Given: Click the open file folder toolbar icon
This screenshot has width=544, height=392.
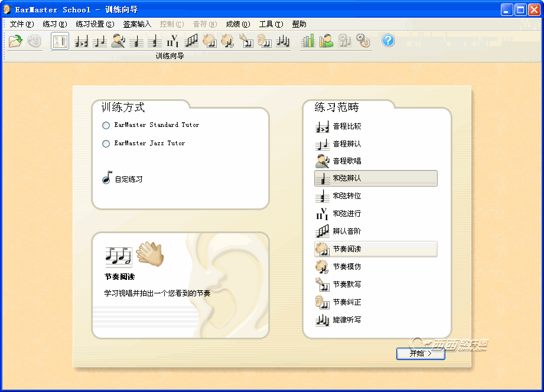Looking at the screenshot, I should point(15,41).
